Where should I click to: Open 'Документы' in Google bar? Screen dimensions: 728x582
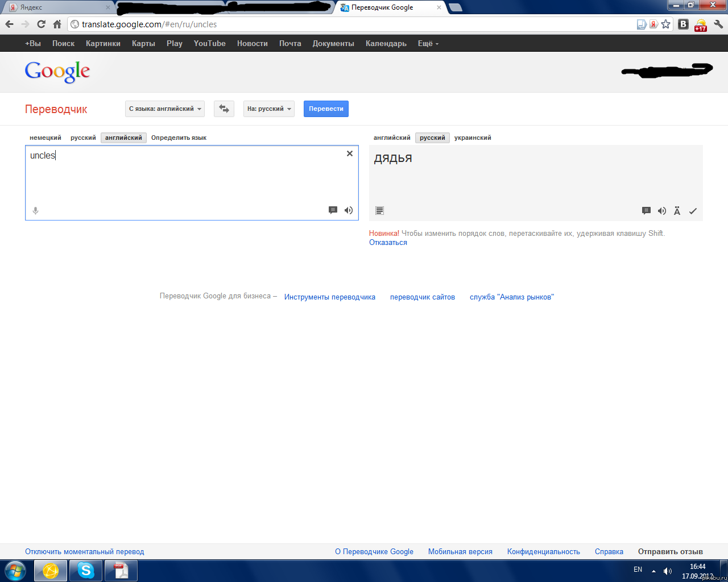coord(333,43)
